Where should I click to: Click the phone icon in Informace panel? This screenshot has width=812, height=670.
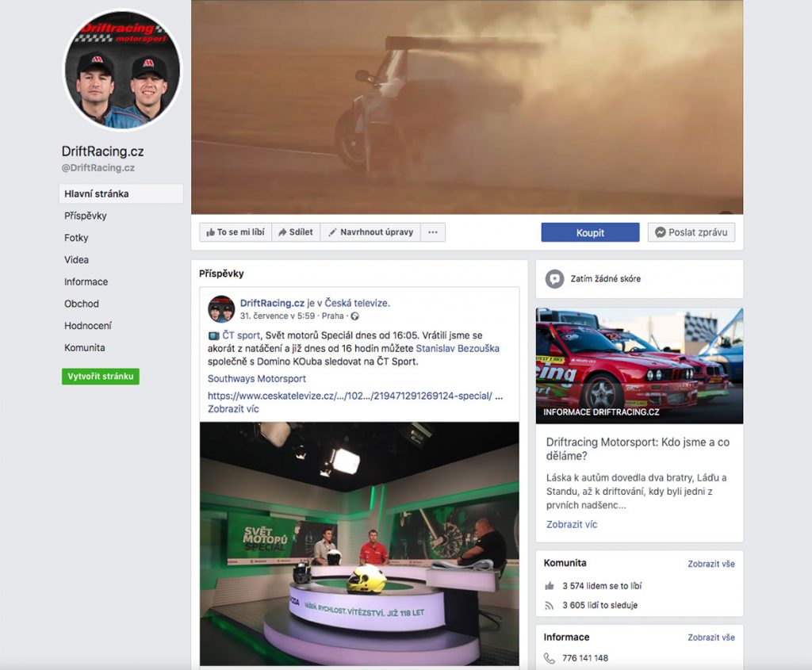[x=550, y=658]
